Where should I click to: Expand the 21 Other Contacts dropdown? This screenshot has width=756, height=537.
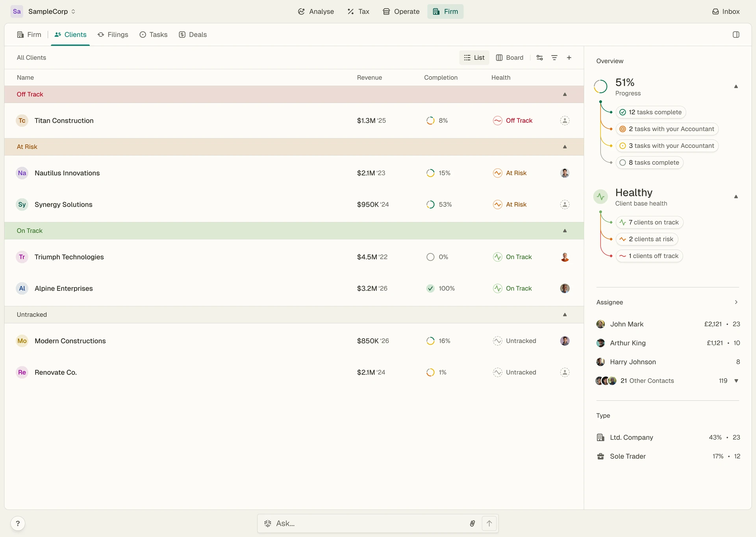click(x=736, y=381)
